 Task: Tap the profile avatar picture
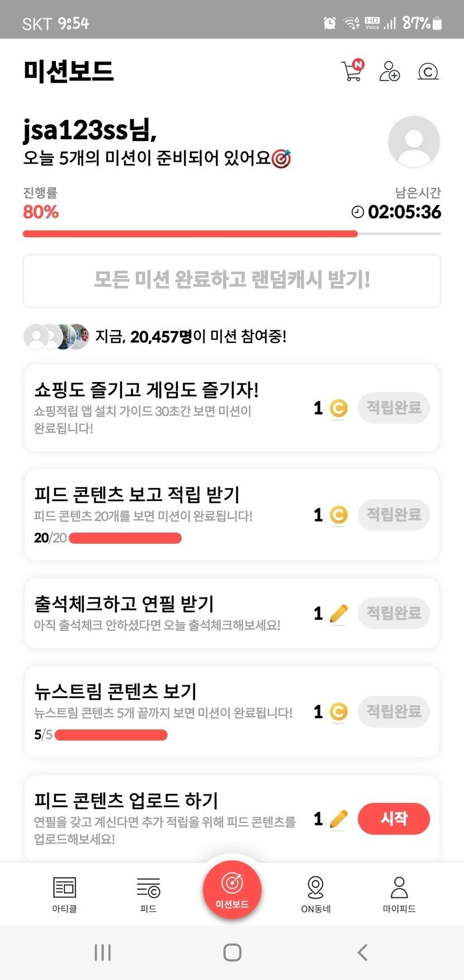(414, 142)
